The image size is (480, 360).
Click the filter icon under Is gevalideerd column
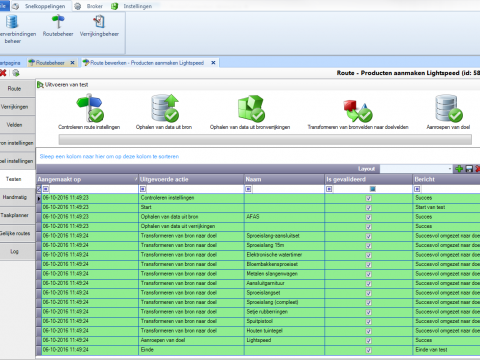329,189
